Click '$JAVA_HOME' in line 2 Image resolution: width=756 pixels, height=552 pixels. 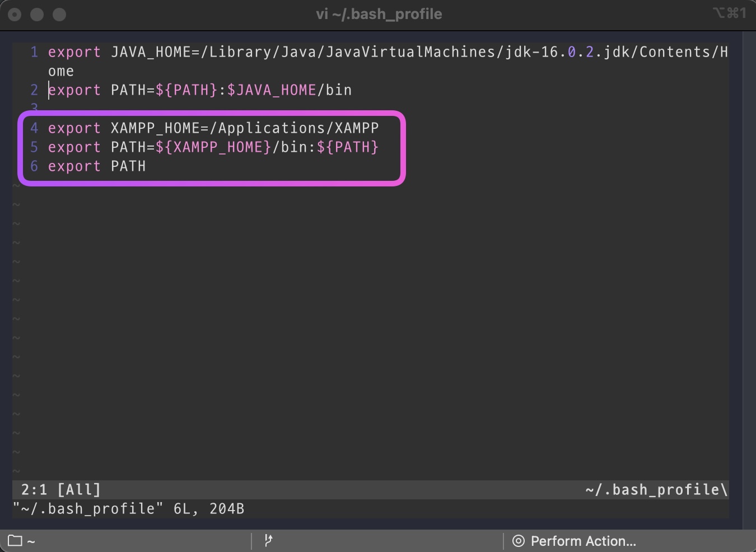pos(272,90)
